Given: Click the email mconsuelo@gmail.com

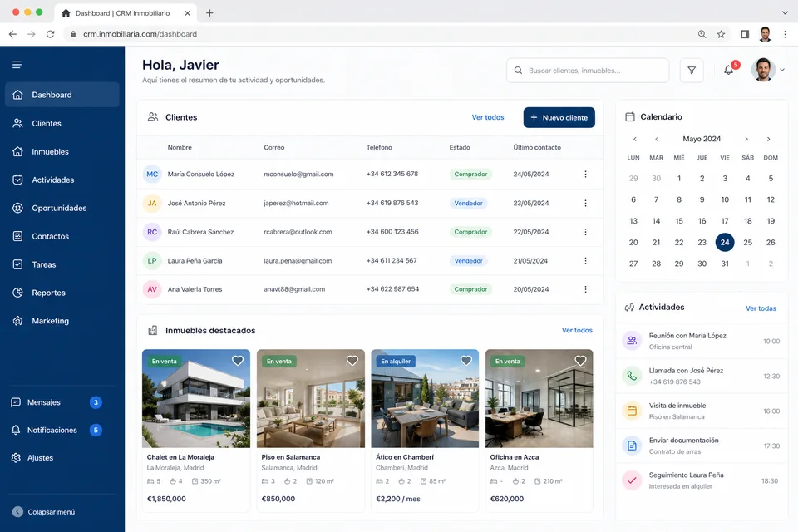Looking at the screenshot, I should (298, 174).
